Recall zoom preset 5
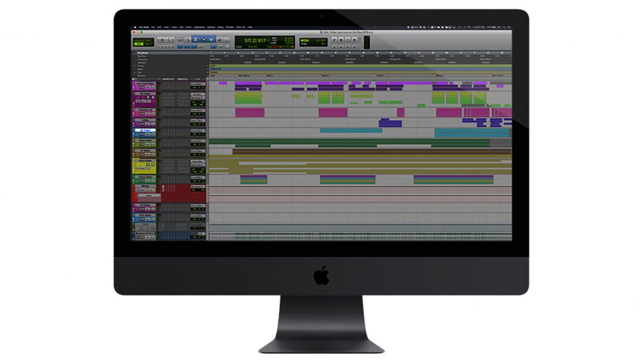Viewport: 644px width, 362px height. tap(172, 47)
